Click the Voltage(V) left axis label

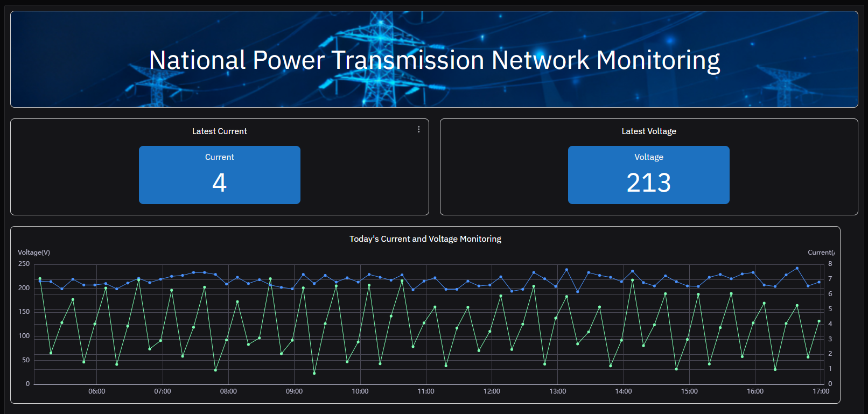tap(34, 252)
